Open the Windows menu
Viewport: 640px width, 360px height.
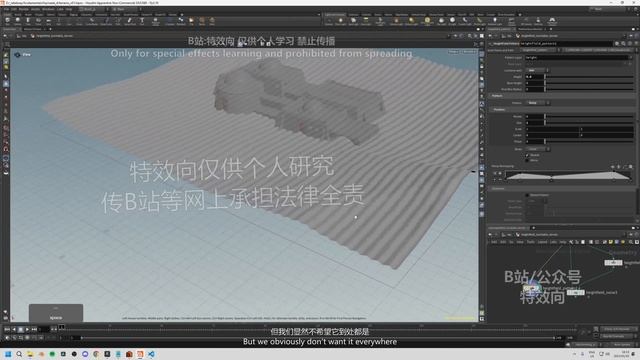[48, 9]
